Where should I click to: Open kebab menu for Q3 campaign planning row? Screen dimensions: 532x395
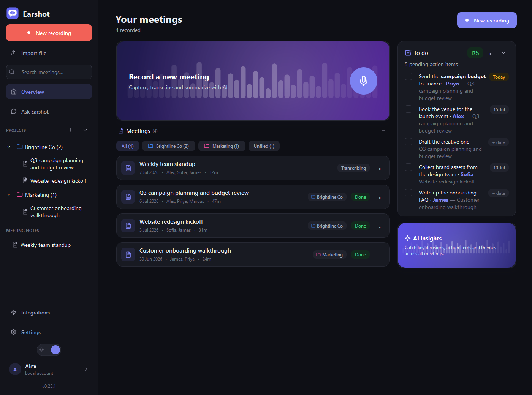380,197
